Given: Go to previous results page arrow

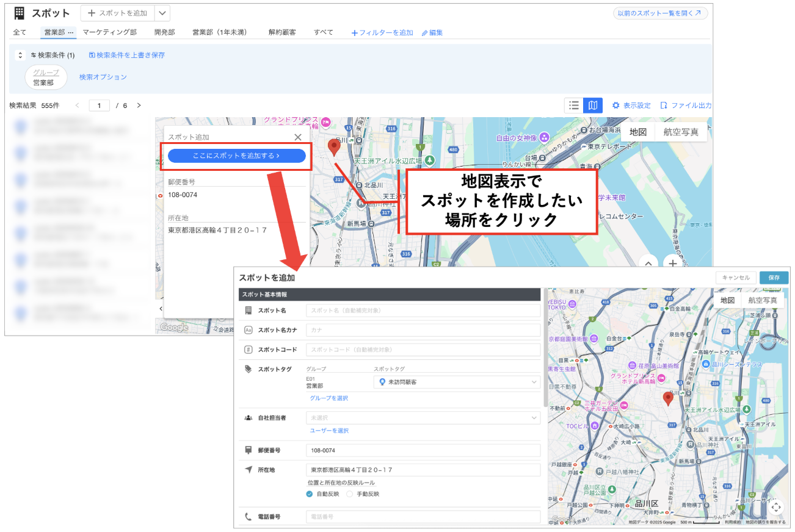Looking at the screenshot, I should [77, 106].
